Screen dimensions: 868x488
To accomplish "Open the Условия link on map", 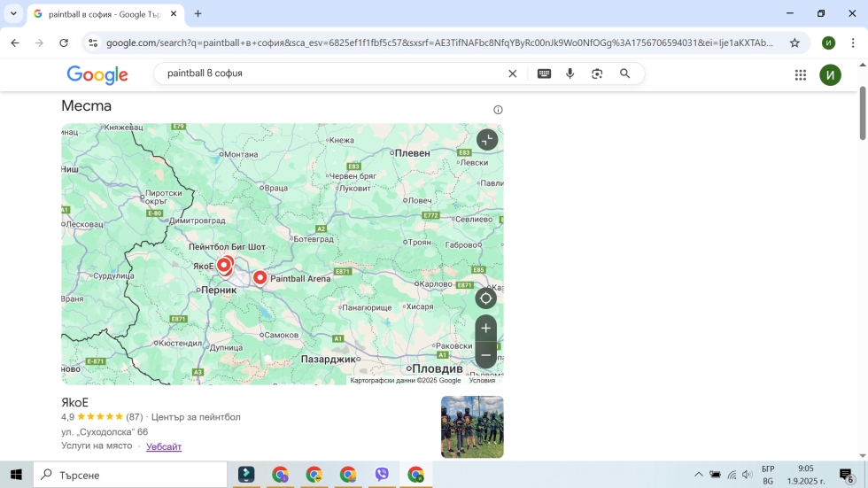I will [482, 380].
